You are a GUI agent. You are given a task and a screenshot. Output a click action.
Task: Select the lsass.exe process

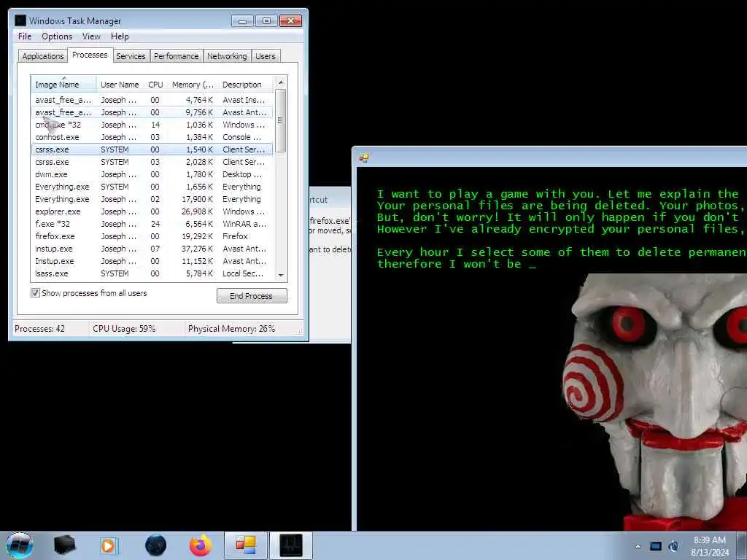point(152,273)
